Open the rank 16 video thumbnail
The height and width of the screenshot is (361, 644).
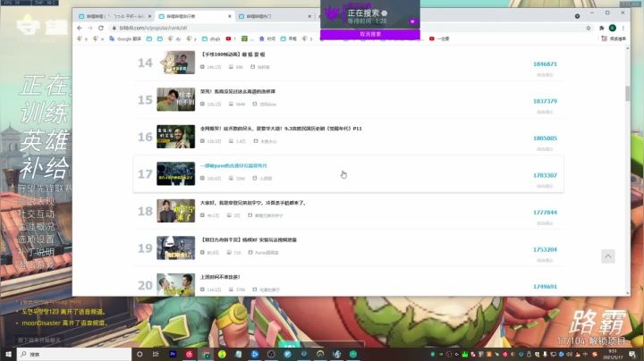176,137
